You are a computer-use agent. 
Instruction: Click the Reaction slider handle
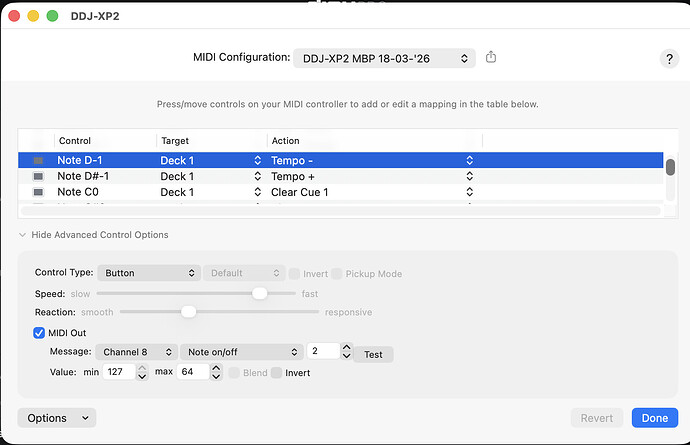pyautogui.click(x=188, y=312)
